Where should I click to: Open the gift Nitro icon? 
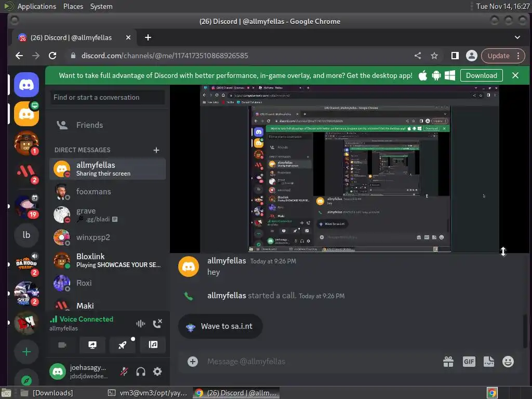point(448,362)
